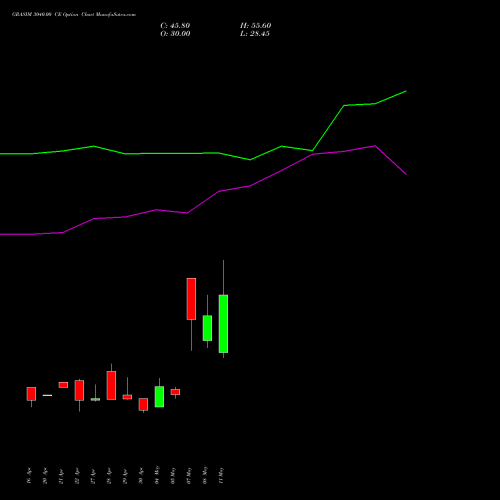Click the red candle above 30 Apr
Screen dimensions: 500x500
coord(143,404)
